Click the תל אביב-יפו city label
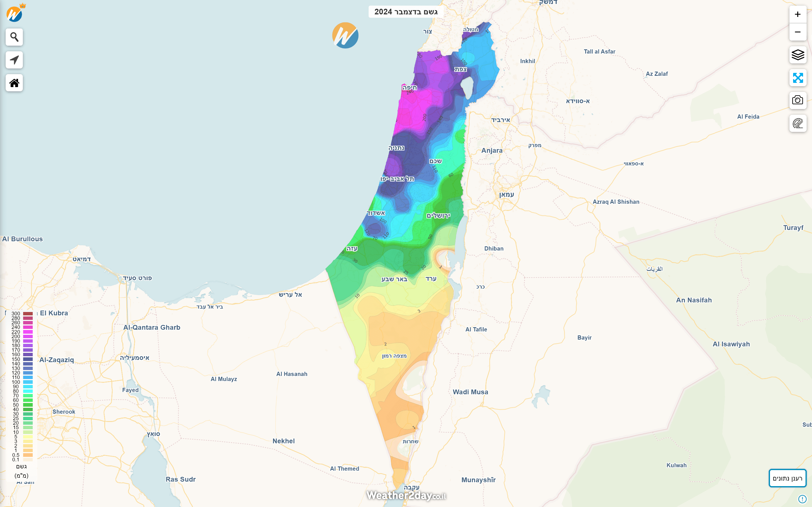Screen dimensions: 812x507 coord(397,179)
